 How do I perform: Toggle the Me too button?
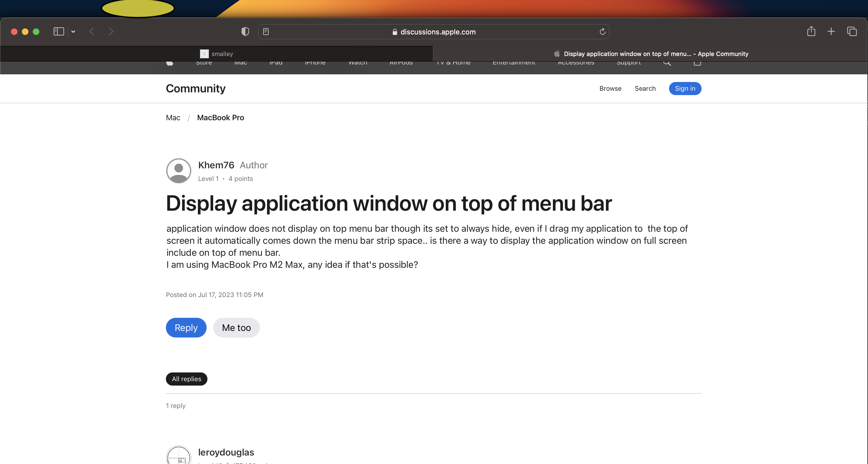tap(236, 328)
